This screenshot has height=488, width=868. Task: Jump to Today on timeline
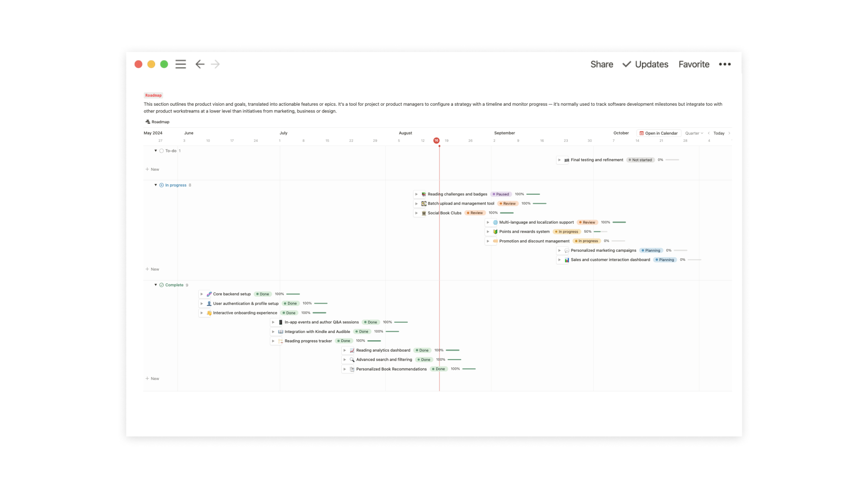tap(719, 133)
